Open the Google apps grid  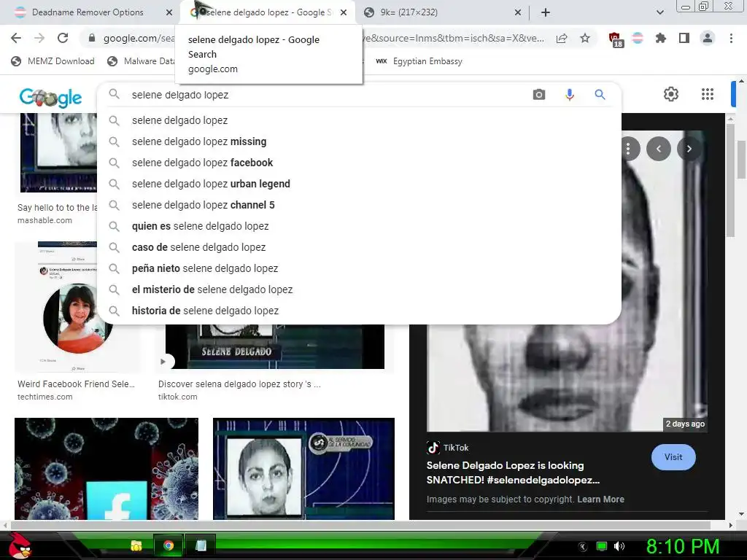708,94
